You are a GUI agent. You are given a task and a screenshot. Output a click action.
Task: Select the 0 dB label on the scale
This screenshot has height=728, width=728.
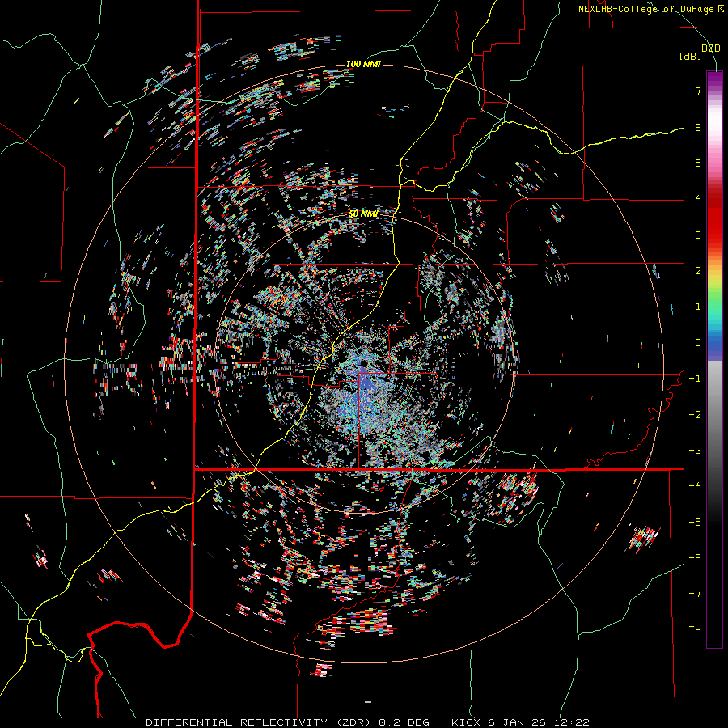(x=698, y=343)
